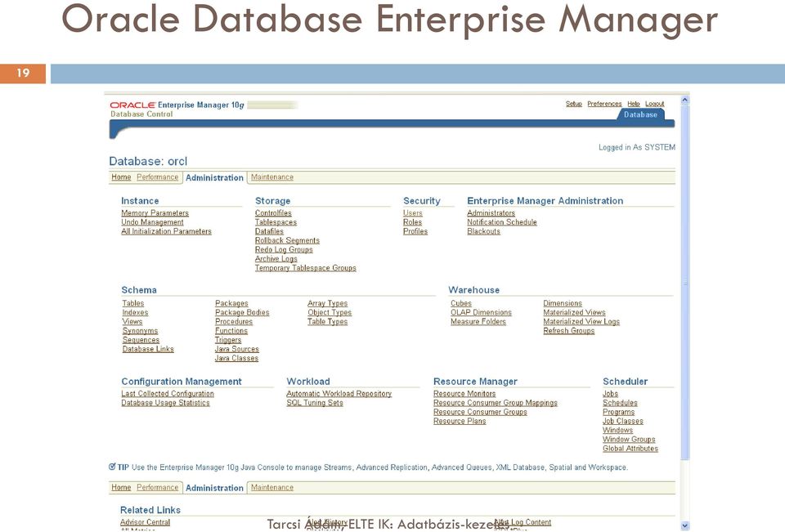This screenshot has height=532, width=785.
Task: Open Home tab below the Database: orcl heading
Action: point(121,177)
